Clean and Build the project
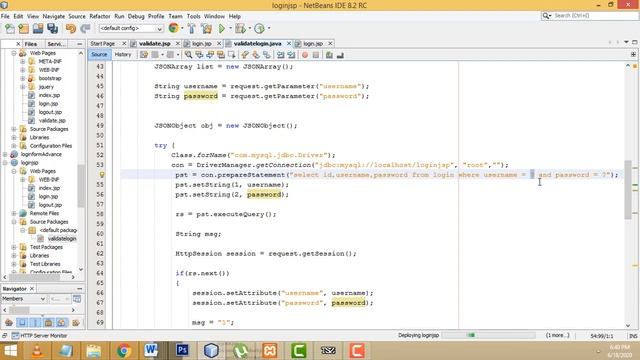 pyautogui.click(x=207, y=29)
